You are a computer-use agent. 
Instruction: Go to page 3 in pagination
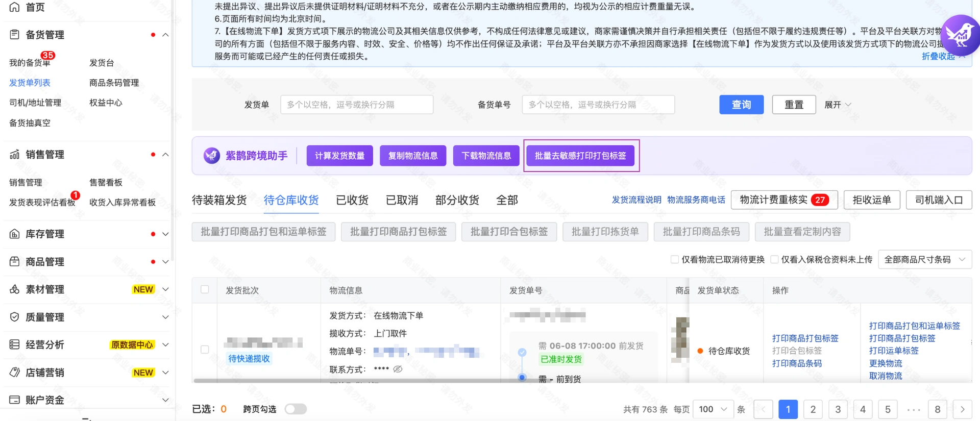pos(838,409)
